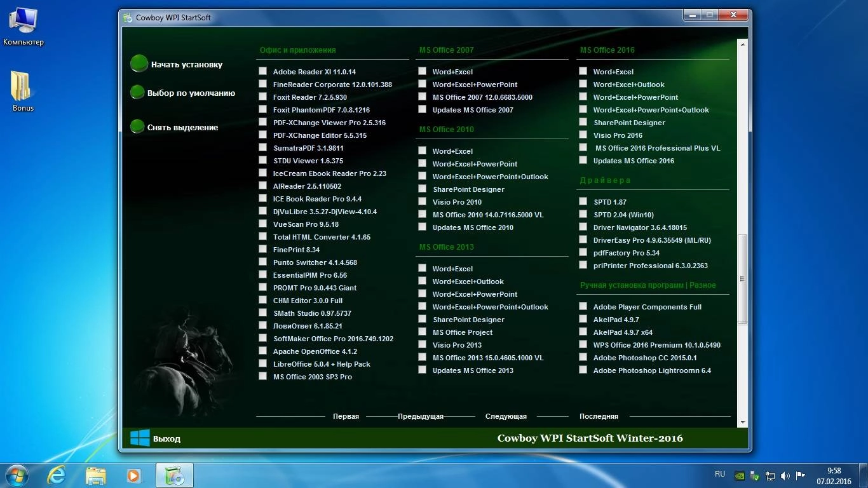The image size is (868, 488).
Task: Click PROMT Pro 9.0.443 Giant text
Action: [315, 288]
